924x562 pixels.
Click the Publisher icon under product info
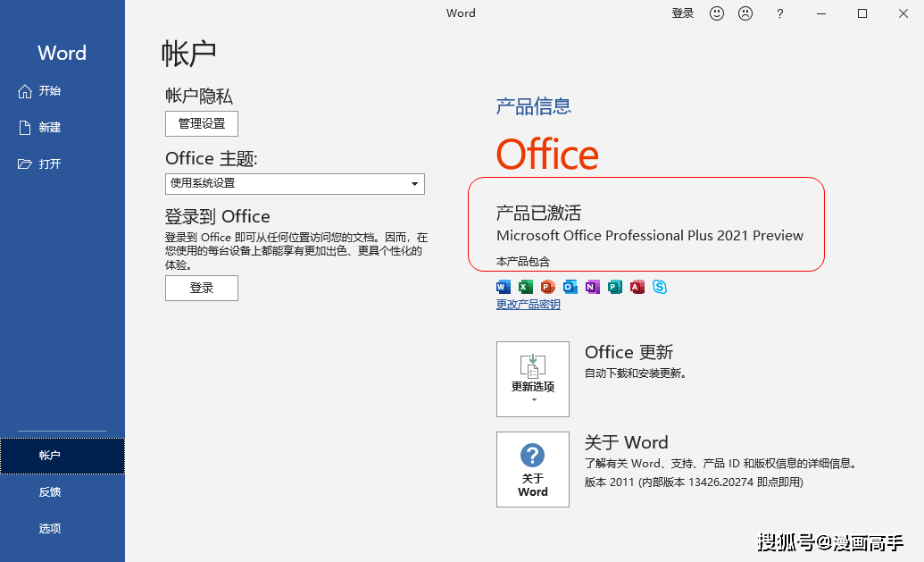(614, 287)
